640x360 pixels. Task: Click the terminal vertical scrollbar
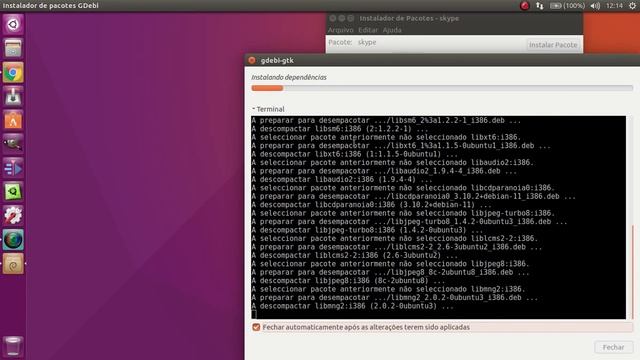click(632, 272)
